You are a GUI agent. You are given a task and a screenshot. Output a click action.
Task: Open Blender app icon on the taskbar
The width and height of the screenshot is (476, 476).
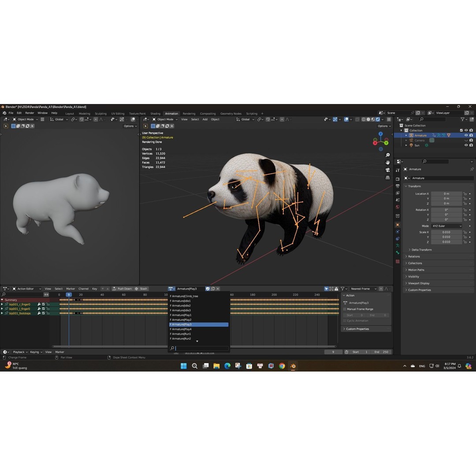coord(293,366)
